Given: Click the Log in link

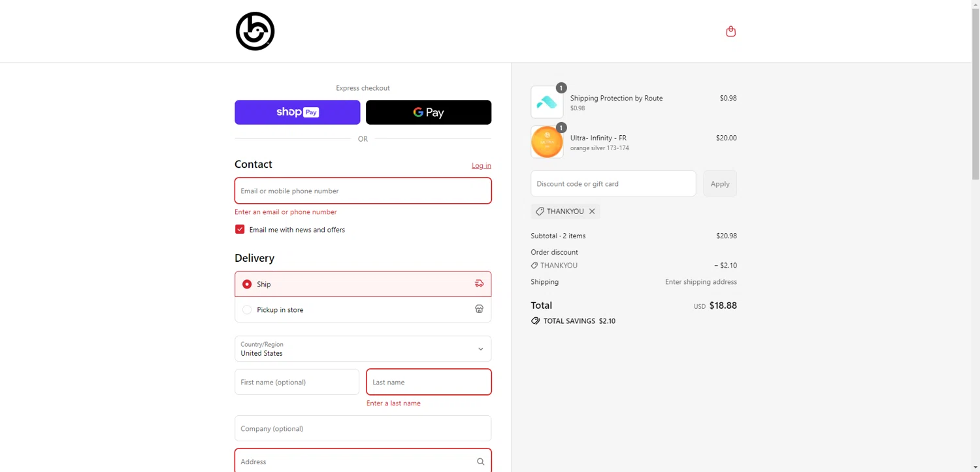Looking at the screenshot, I should click(482, 166).
